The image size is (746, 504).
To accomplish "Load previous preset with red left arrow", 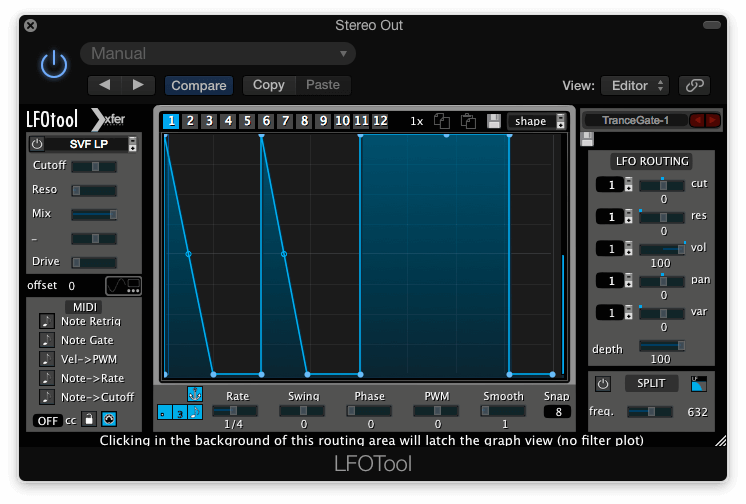I will tap(697, 120).
